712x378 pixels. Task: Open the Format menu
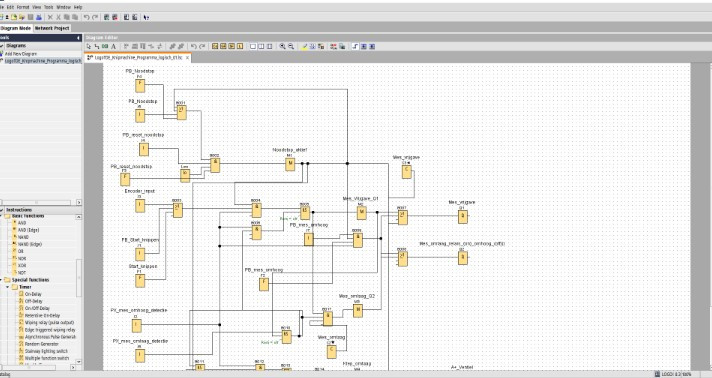click(23, 7)
